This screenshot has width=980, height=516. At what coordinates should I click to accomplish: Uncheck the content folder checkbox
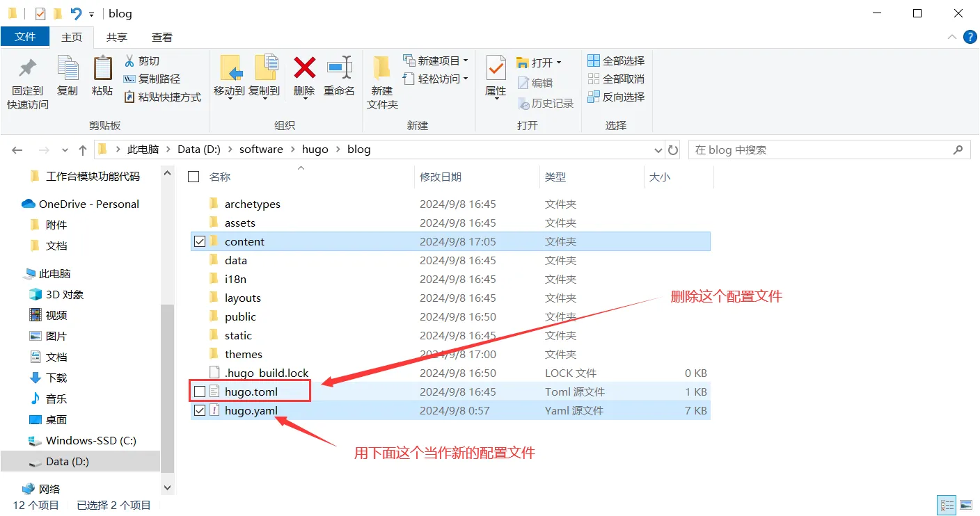click(x=200, y=241)
